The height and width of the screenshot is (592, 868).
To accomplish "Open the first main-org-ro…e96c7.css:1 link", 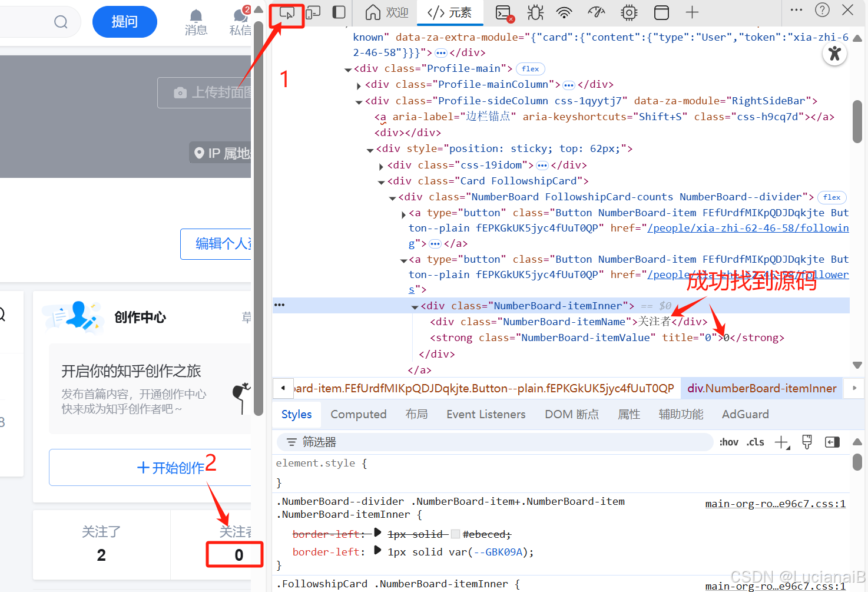I will point(776,504).
